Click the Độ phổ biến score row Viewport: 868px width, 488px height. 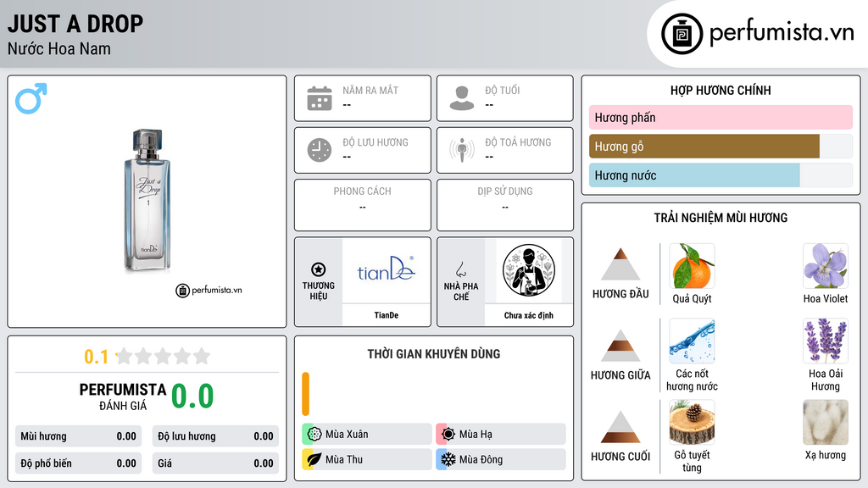78,463
